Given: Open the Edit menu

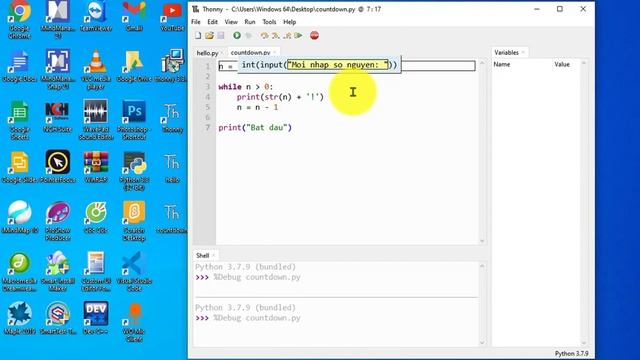Looking at the screenshot, I should 213,22.
